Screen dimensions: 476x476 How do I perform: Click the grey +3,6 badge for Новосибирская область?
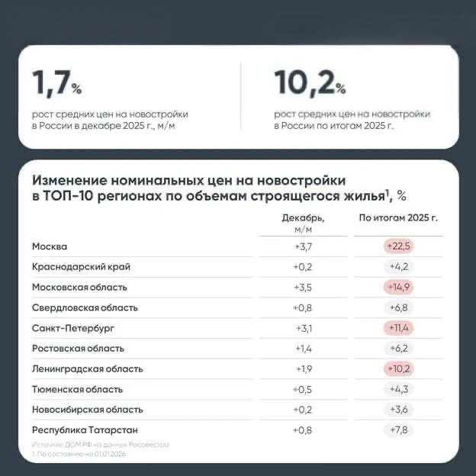click(399, 410)
